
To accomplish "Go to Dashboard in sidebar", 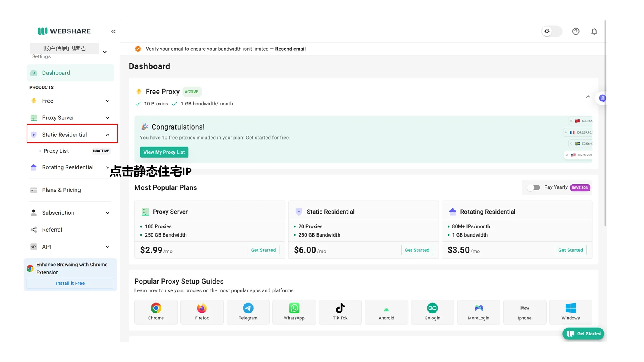I will [x=70, y=73].
